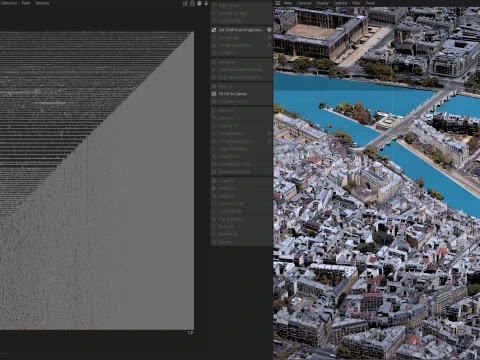Open the Paint menu

tap(26, 3)
